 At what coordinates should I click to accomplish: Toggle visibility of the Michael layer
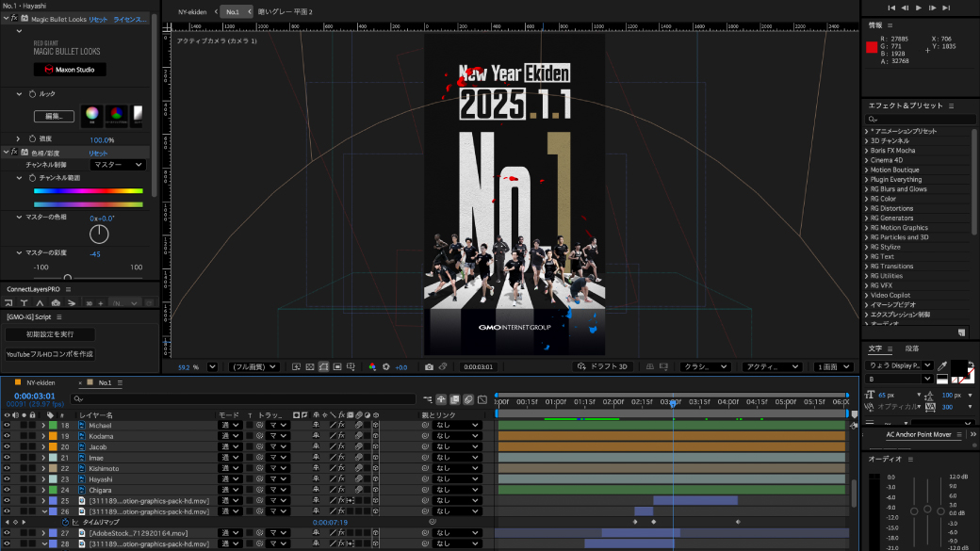coord(7,426)
